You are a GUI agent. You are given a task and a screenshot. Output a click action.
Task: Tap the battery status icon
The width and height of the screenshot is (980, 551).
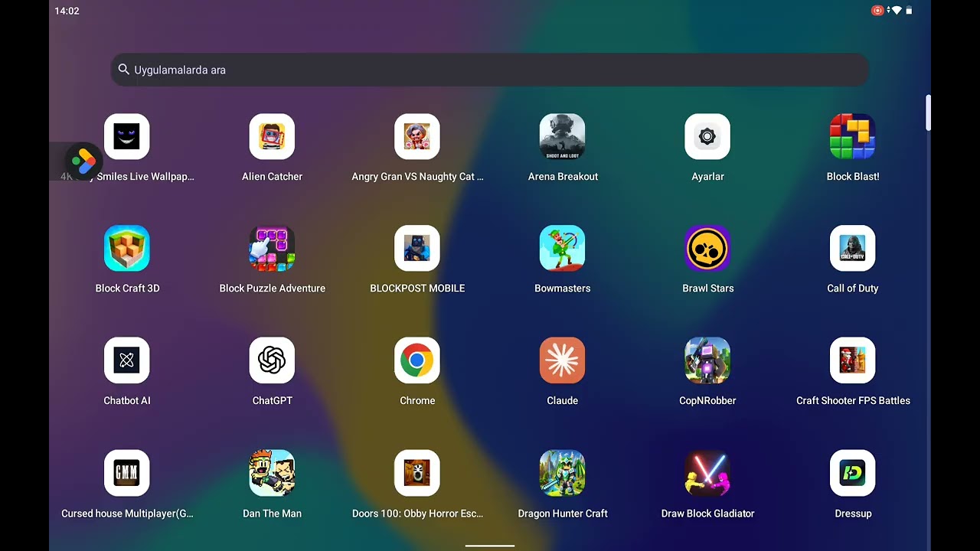click(x=910, y=11)
